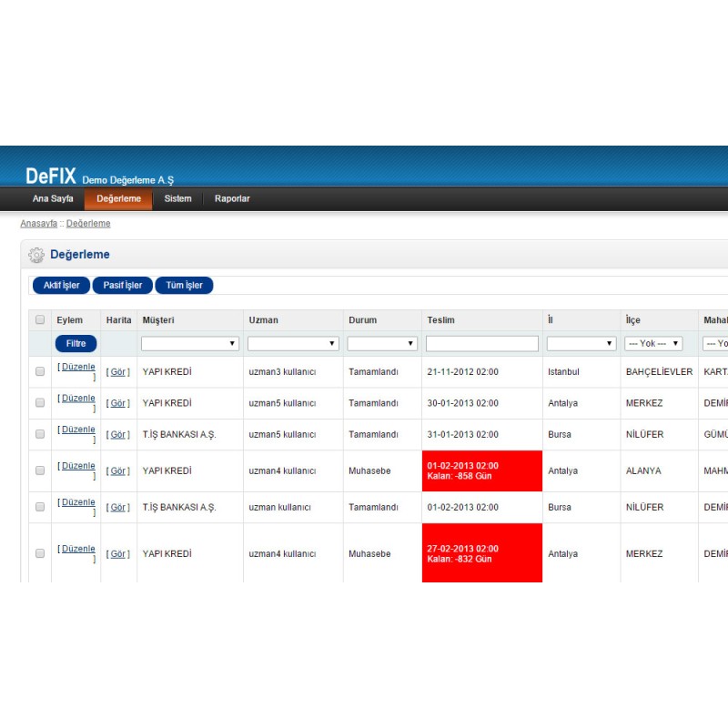Image resolution: width=728 pixels, height=728 pixels.
Task: Open Gör for the ALANYA row
Action: [x=118, y=470]
